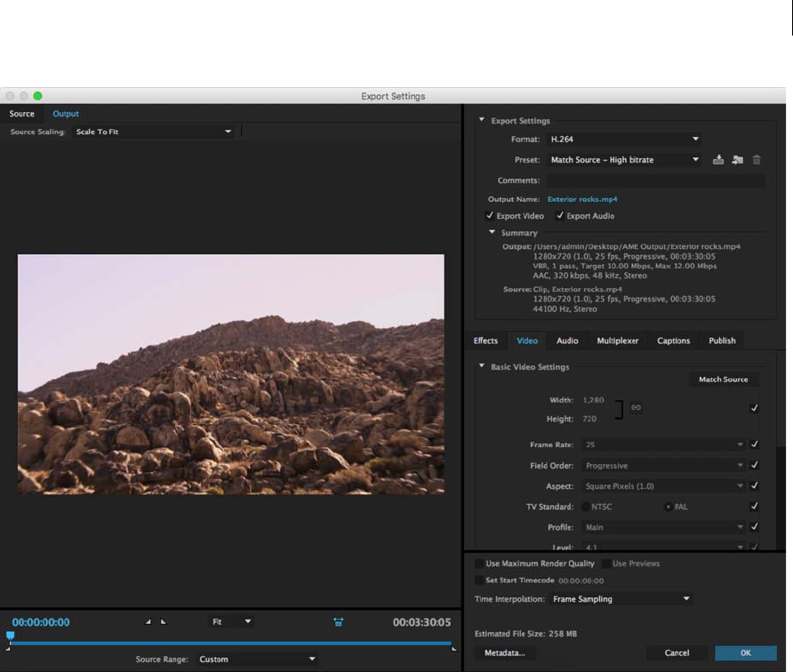Open the Exterior rocks.mp4 output name link

pos(583,199)
